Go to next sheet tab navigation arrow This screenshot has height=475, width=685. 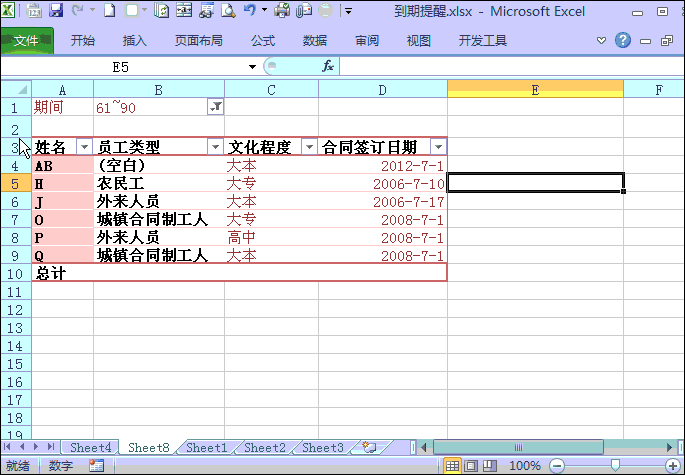[36, 447]
